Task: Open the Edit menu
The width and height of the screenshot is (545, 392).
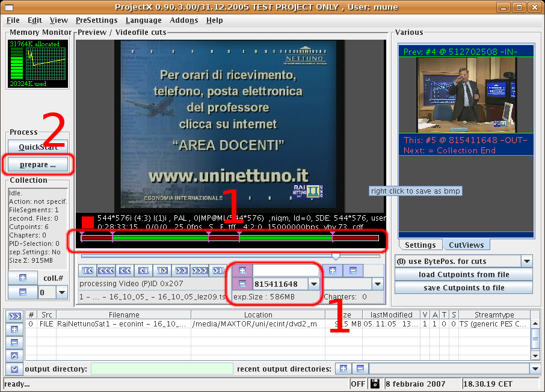Action: [x=35, y=20]
